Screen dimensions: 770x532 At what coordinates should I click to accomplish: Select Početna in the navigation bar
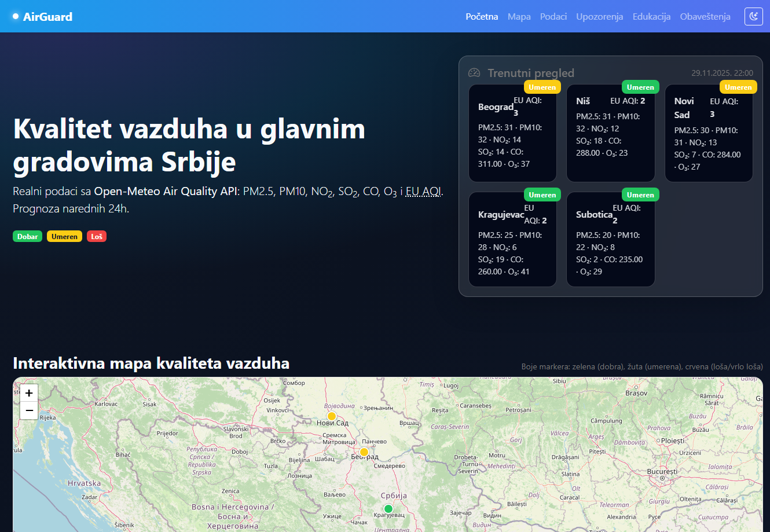(482, 16)
